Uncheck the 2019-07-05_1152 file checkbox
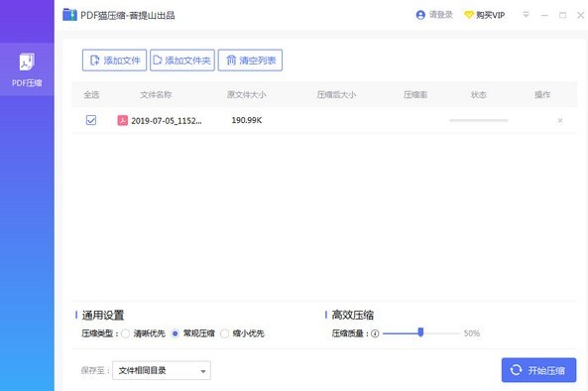588x391 pixels. pos(91,120)
